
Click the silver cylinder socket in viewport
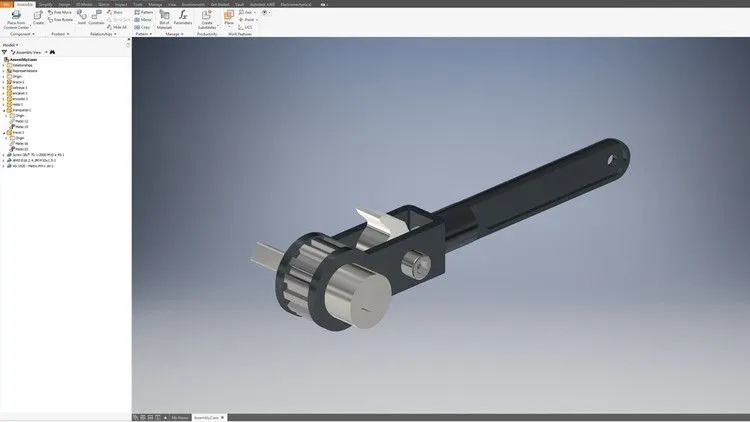tap(358, 296)
